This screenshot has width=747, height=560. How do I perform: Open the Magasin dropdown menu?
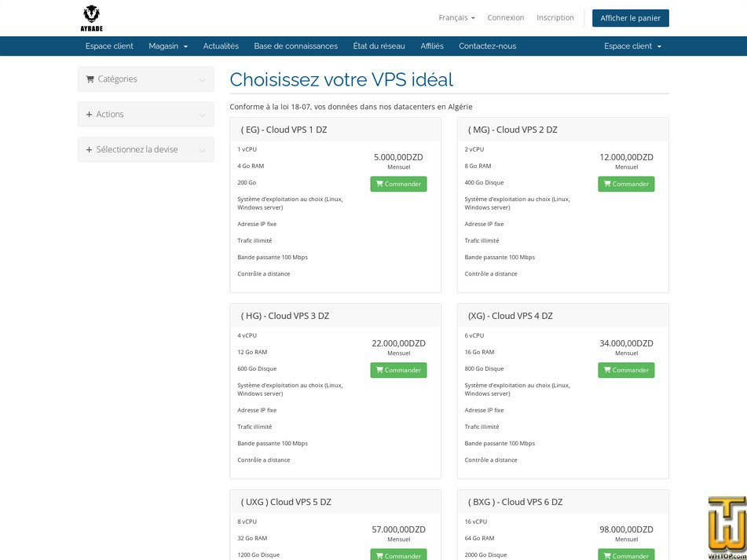[x=168, y=46]
